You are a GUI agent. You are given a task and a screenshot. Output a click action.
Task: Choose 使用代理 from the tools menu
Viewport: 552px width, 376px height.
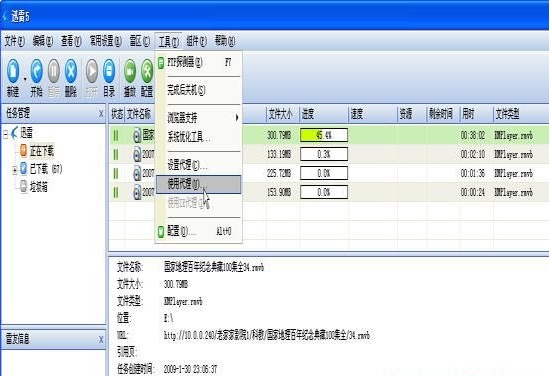(199, 184)
